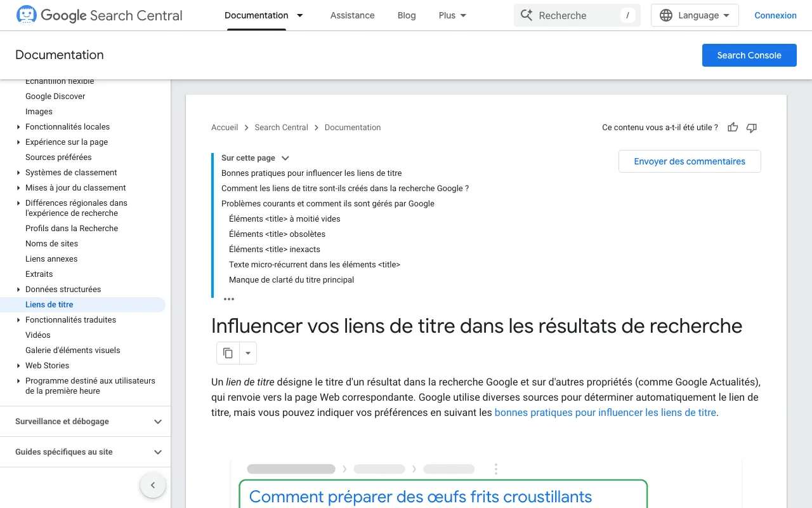Expand 'Mises à jour du classement' item

[x=18, y=188]
